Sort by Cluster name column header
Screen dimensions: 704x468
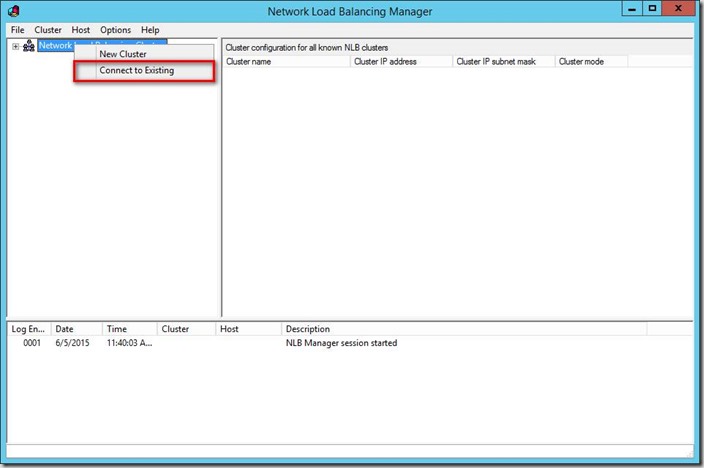point(286,61)
